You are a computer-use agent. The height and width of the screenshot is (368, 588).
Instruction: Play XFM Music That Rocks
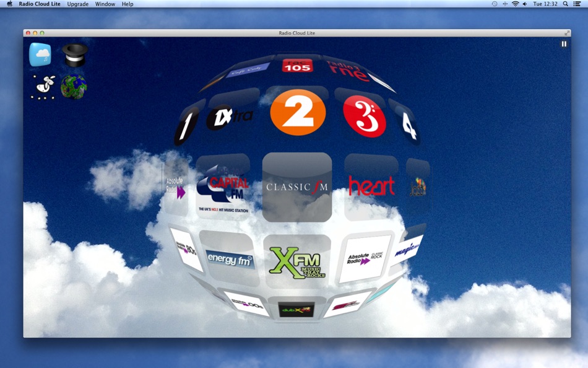point(297,263)
